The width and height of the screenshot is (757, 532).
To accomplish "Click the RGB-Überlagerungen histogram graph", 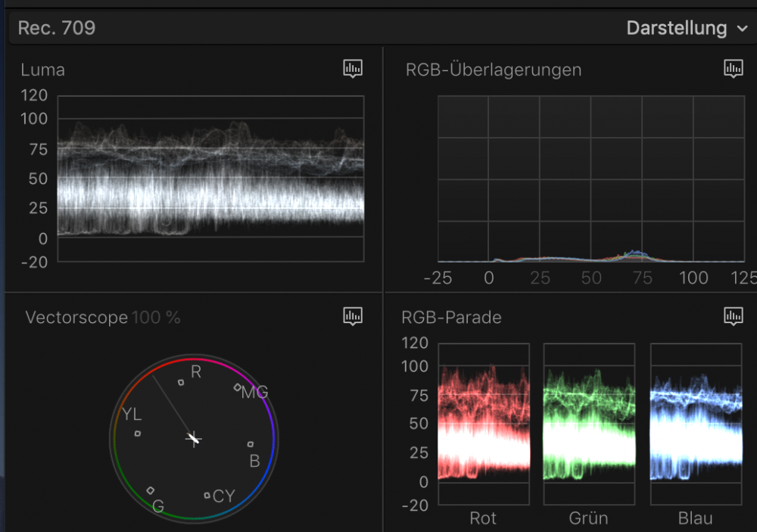I will coord(591,179).
